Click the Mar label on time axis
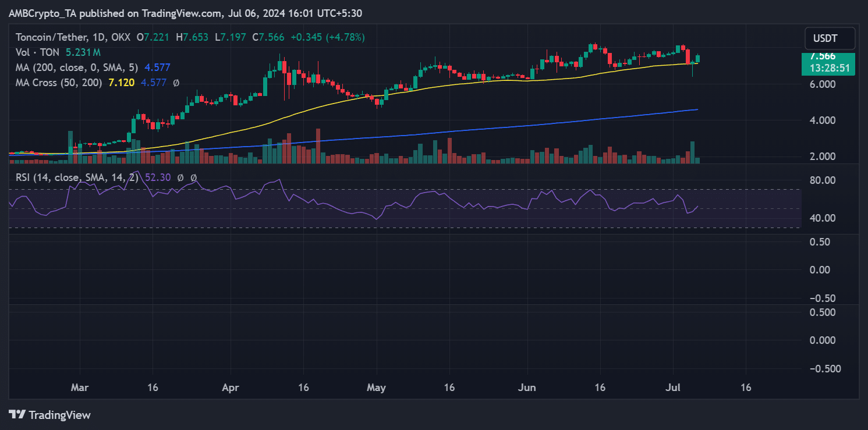Image resolution: width=868 pixels, height=430 pixels. pyautogui.click(x=80, y=388)
